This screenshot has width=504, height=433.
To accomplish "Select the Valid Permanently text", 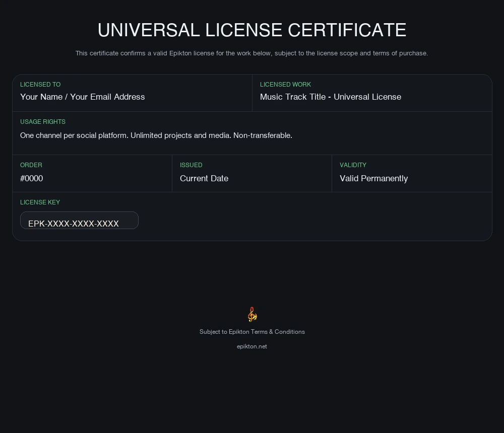I will click(374, 178).
